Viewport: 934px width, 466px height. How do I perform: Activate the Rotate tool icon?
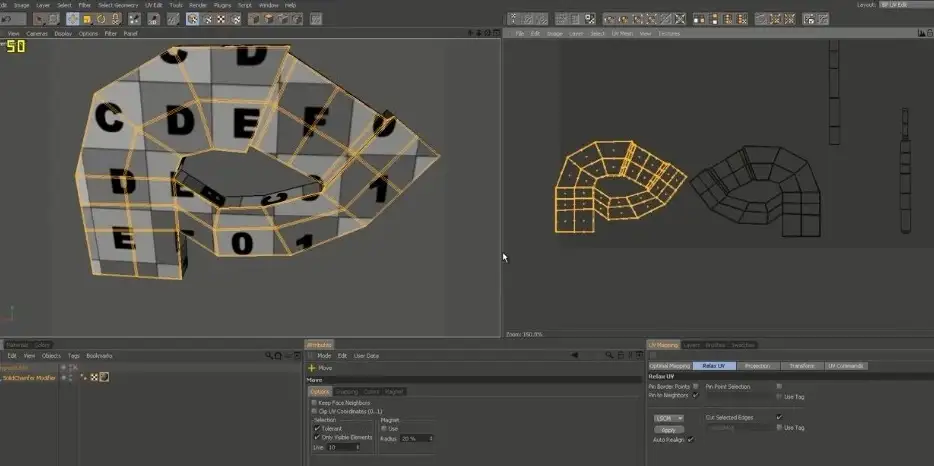(x=101, y=20)
